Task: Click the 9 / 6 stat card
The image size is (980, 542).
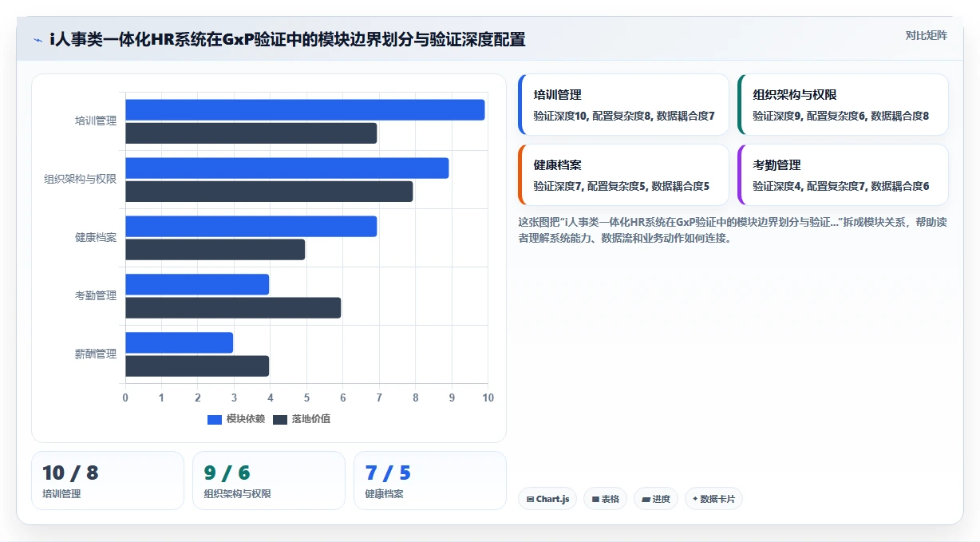Action: pos(269,481)
